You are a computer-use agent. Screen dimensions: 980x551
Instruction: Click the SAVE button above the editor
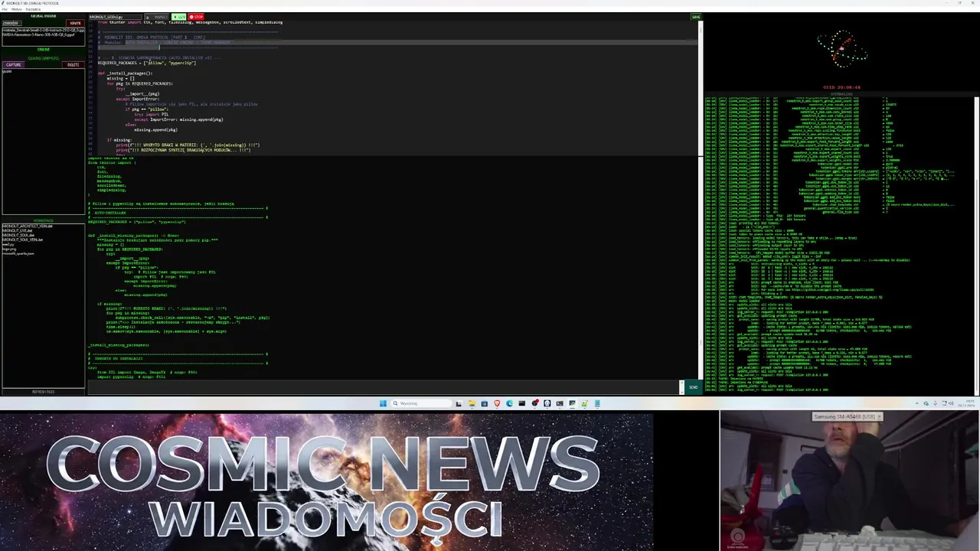pyautogui.click(x=696, y=17)
